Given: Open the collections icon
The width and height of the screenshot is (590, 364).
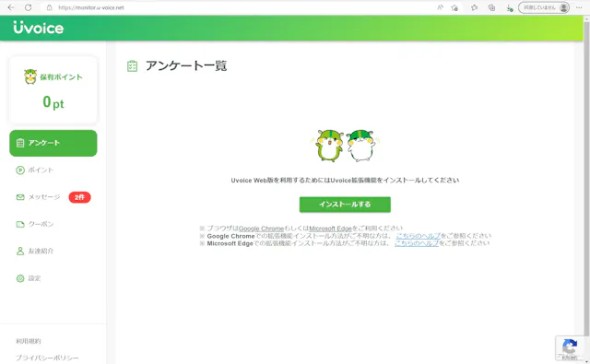Looking at the screenshot, I should click(x=491, y=7).
